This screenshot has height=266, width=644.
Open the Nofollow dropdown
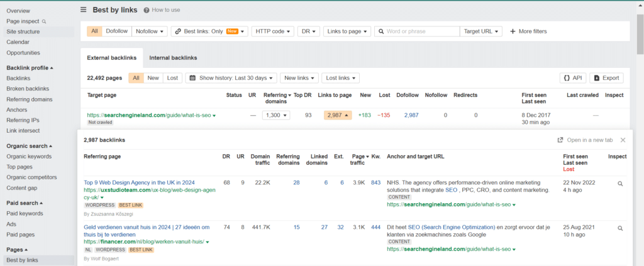(150, 31)
